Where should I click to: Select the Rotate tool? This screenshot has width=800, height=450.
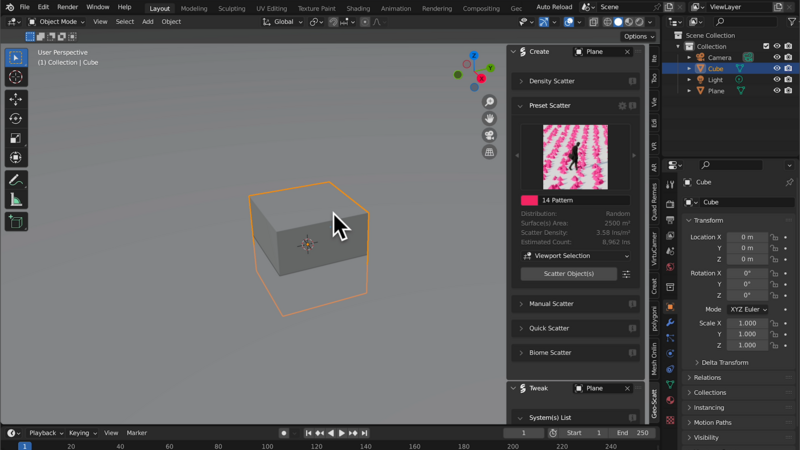click(x=16, y=118)
